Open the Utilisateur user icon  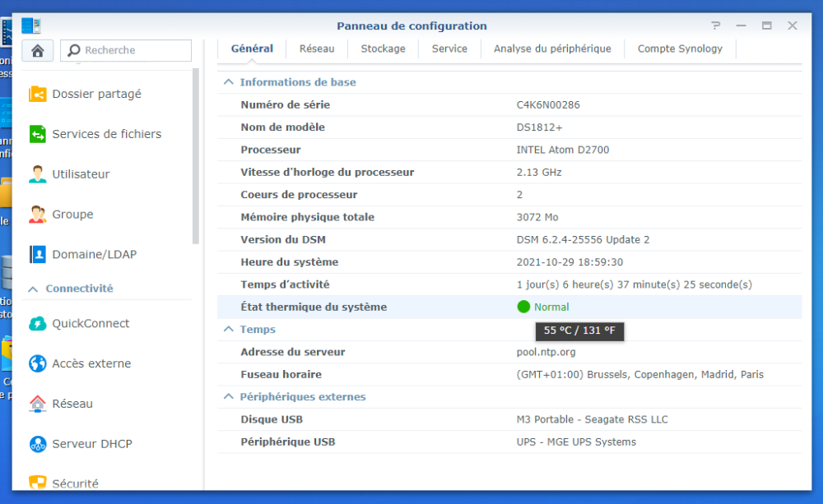click(37, 174)
